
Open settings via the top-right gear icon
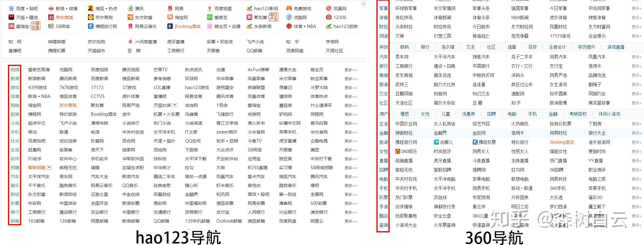(x=364, y=4)
